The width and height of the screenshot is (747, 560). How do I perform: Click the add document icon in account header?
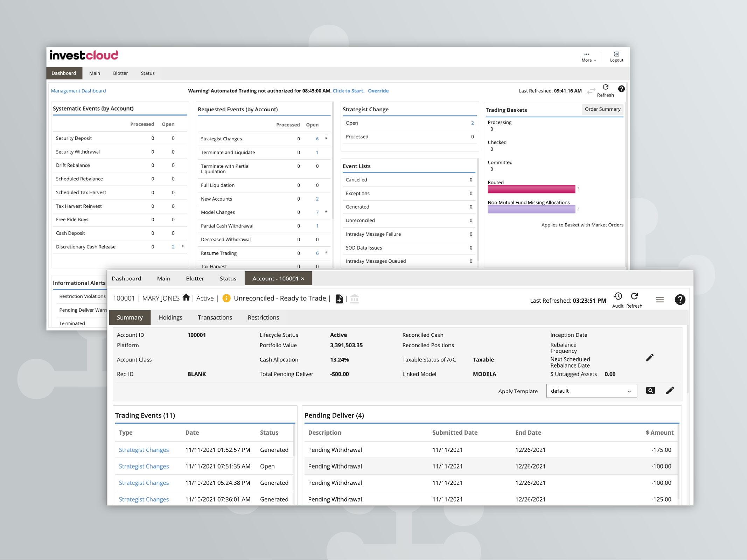tap(339, 299)
